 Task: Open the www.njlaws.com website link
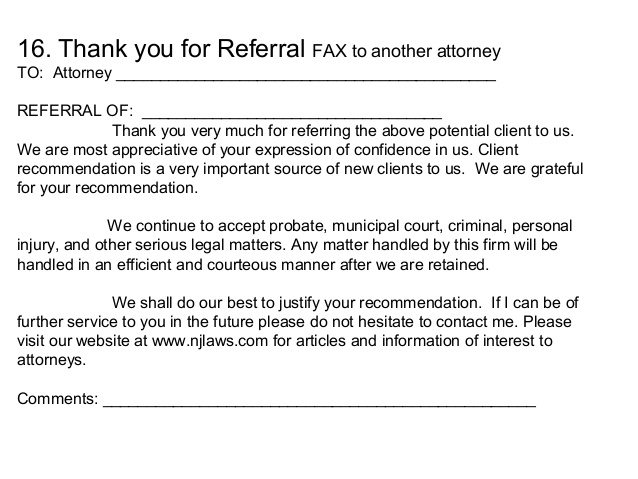(210, 341)
